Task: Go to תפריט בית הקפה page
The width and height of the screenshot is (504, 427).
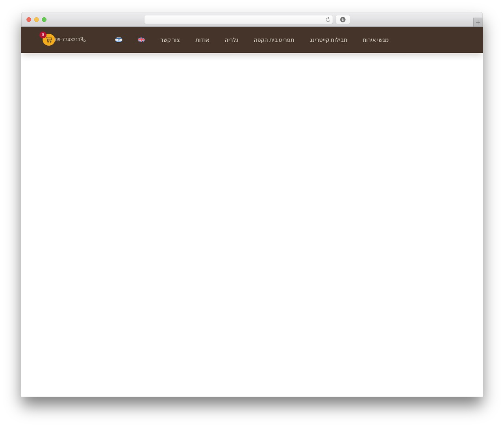Action: click(x=274, y=40)
